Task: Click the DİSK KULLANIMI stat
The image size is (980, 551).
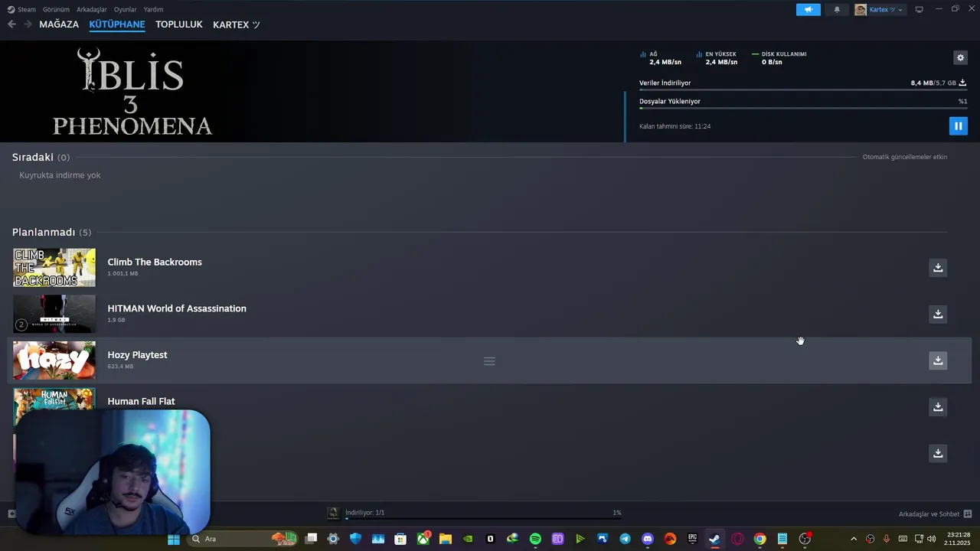Action: [x=779, y=58]
